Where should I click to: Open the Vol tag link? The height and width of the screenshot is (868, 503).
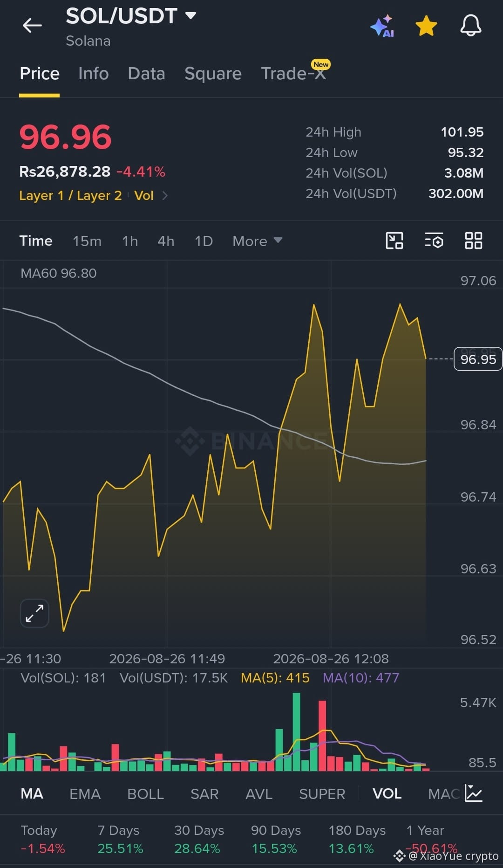tap(143, 196)
